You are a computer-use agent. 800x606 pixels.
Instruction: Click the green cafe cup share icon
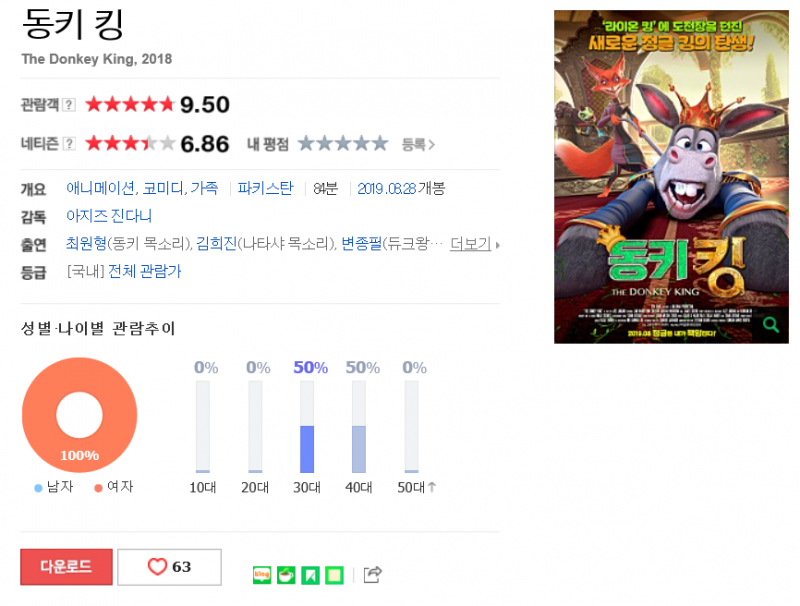pos(286,575)
